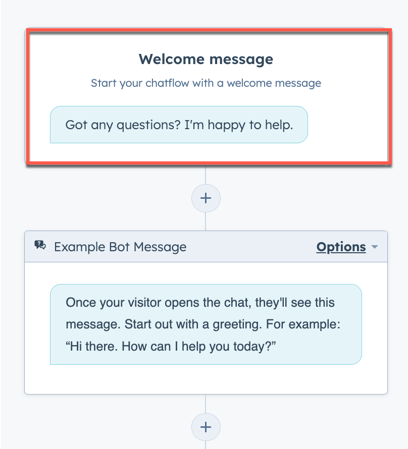Click the red-outlined Welcome message card's top edge area
This screenshot has height=449, width=408.
[x=209, y=31]
